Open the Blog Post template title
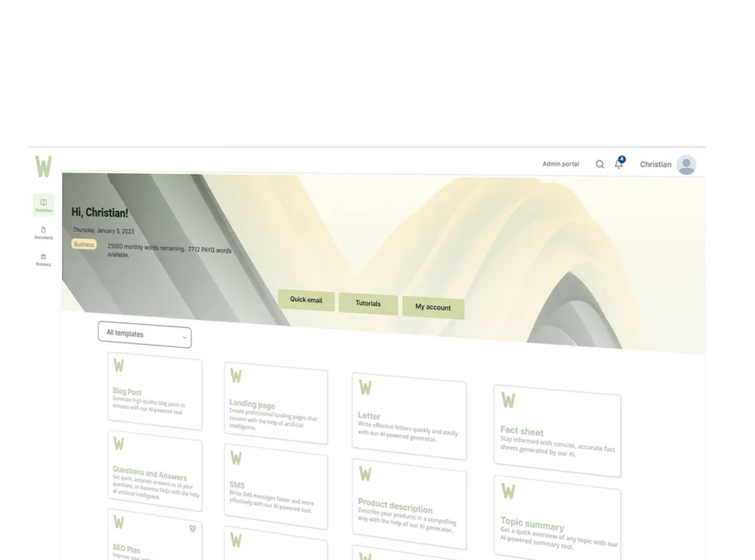Screen dimensions: 755x560 tap(127, 391)
